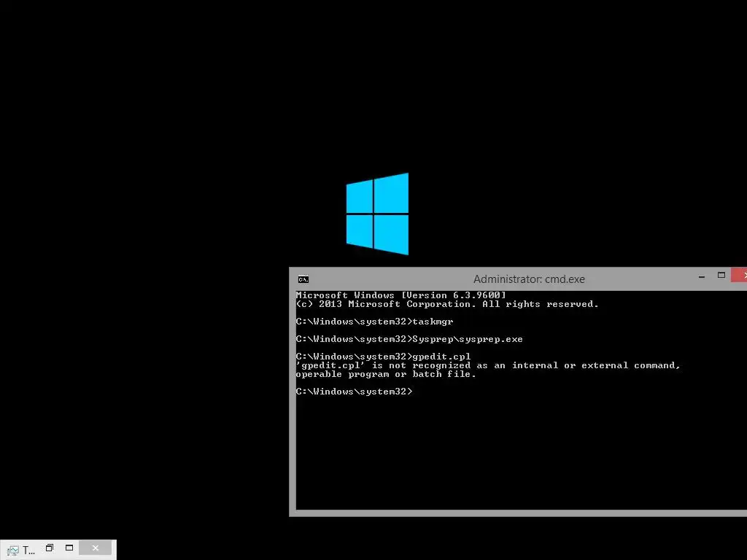747x560 pixels.
Task: Open the cmd.exe window system menu icon
Action: click(303, 279)
